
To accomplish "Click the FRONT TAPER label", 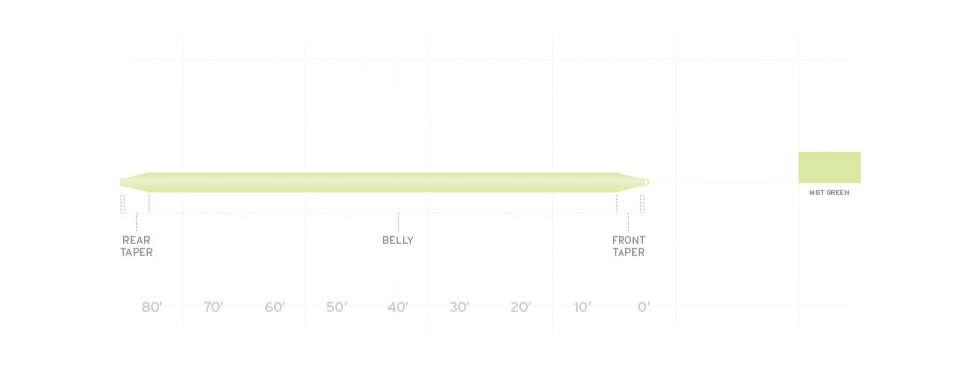I will point(628,246).
